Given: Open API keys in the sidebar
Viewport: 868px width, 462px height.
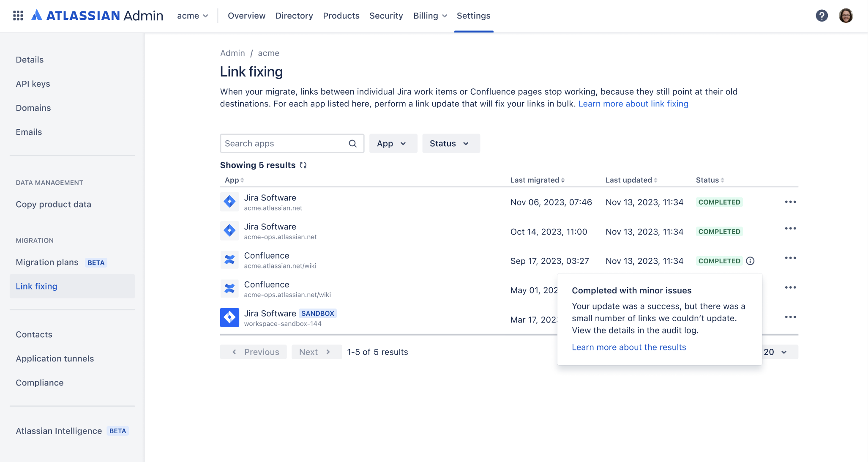Looking at the screenshot, I should (x=33, y=84).
